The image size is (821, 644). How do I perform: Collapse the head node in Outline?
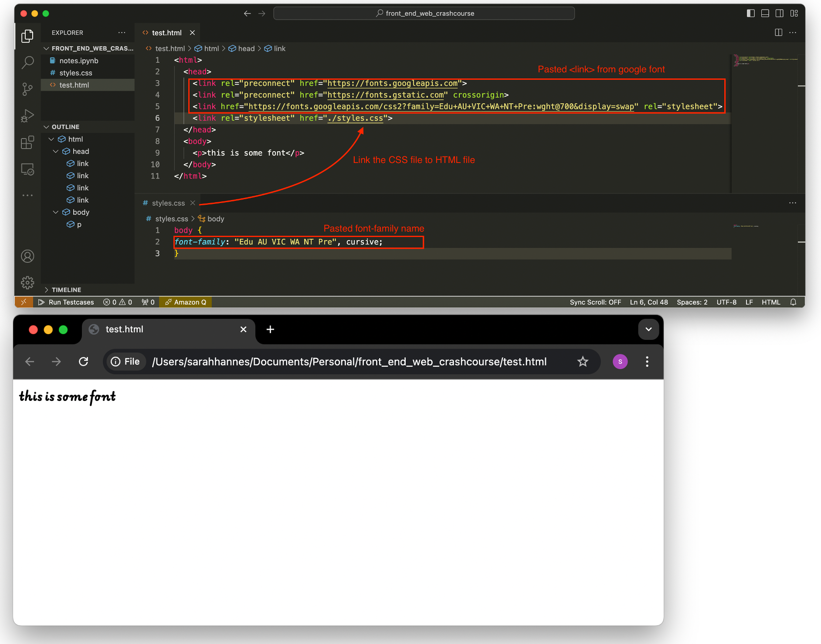[56, 151]
